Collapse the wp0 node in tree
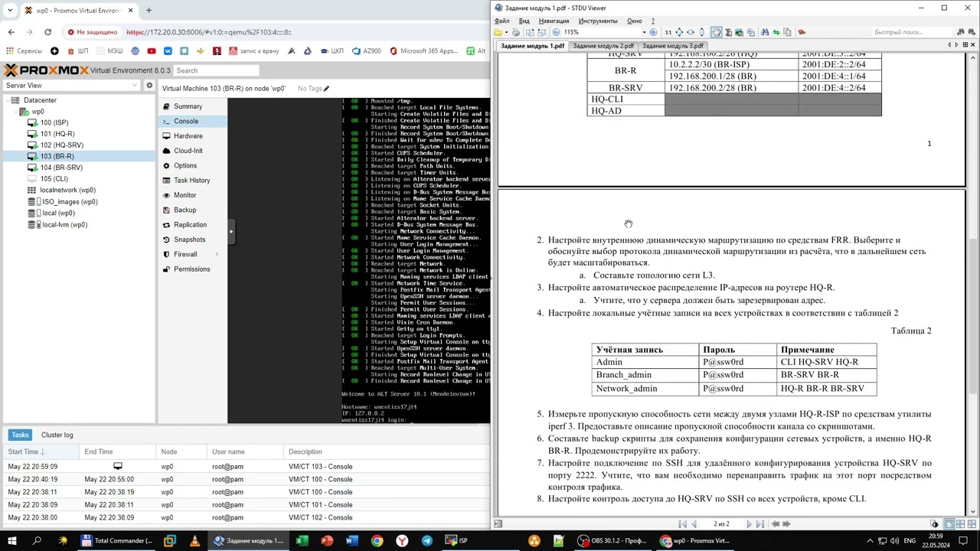The width and height of the screenshot is (980, 551). tap(17, 112)
